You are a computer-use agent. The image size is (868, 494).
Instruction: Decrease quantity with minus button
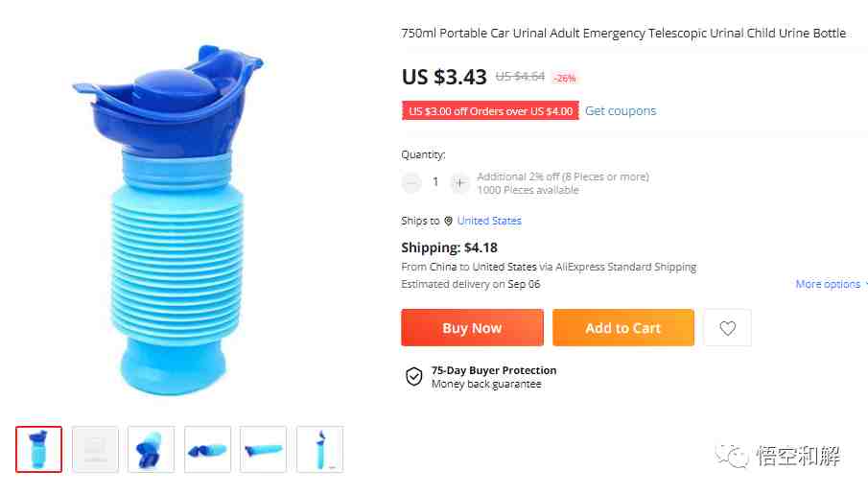coord(411,182)
